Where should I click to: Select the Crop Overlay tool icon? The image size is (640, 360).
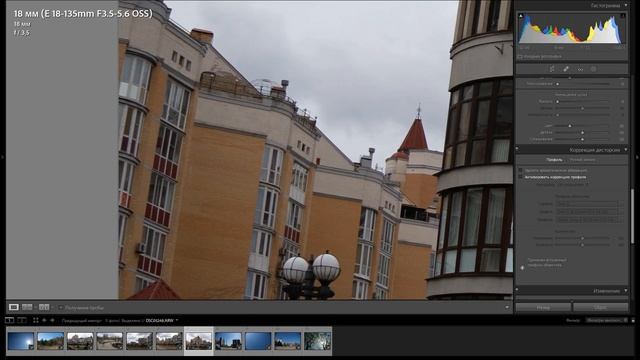552,69
